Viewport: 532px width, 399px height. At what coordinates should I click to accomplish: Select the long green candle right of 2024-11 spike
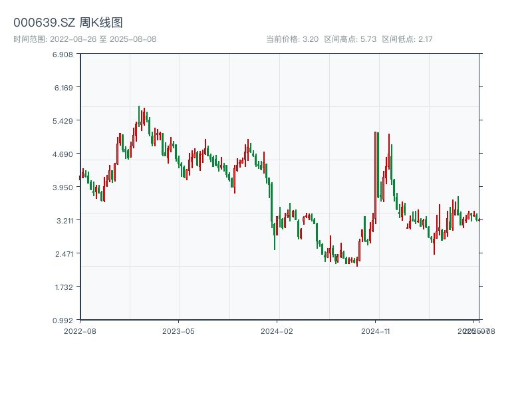point(378,165)
